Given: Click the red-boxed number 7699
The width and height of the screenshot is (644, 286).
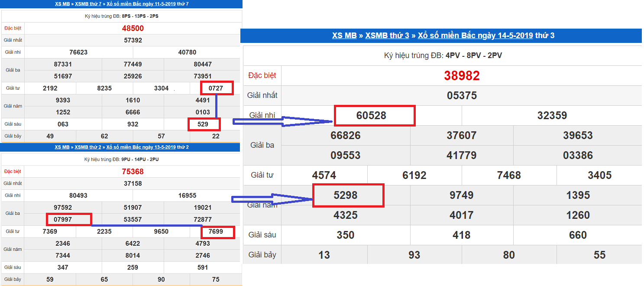Looking at the screenshot, I should [216, 231].
